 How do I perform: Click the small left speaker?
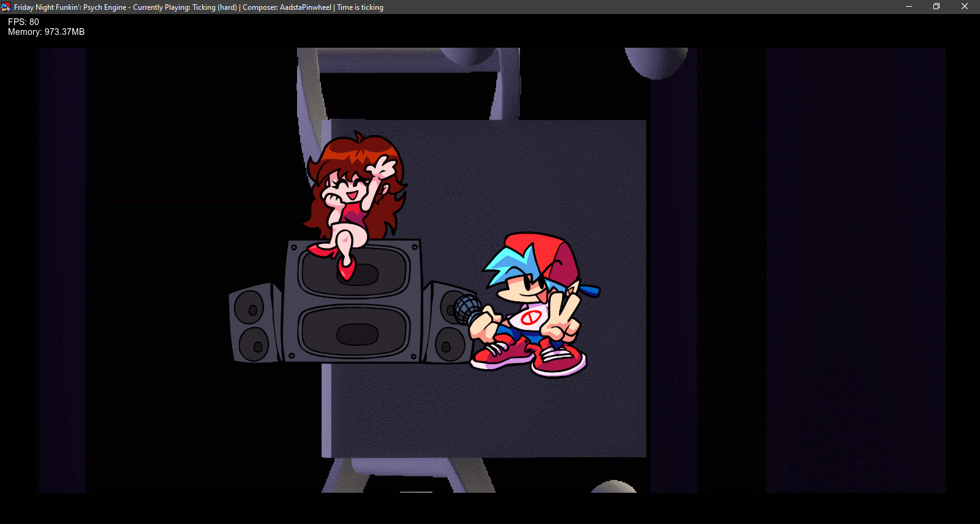click(x=255, y=323)
